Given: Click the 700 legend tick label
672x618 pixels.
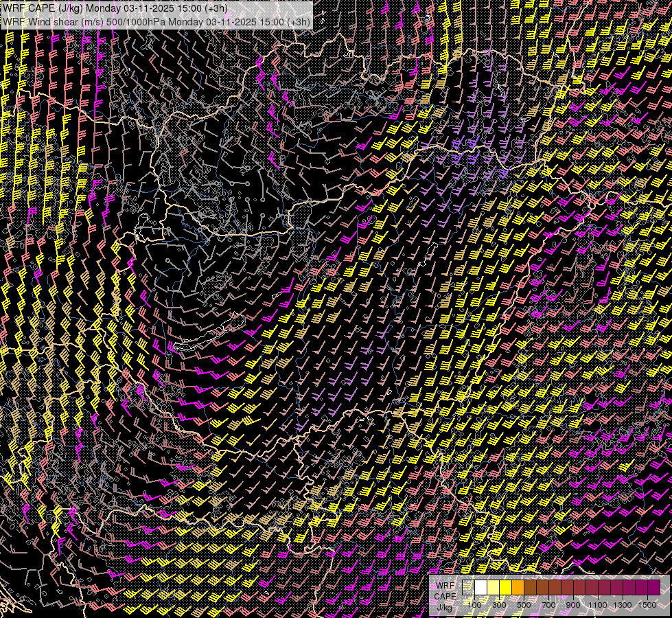Looking at the screenshot, I should point(548,605).
